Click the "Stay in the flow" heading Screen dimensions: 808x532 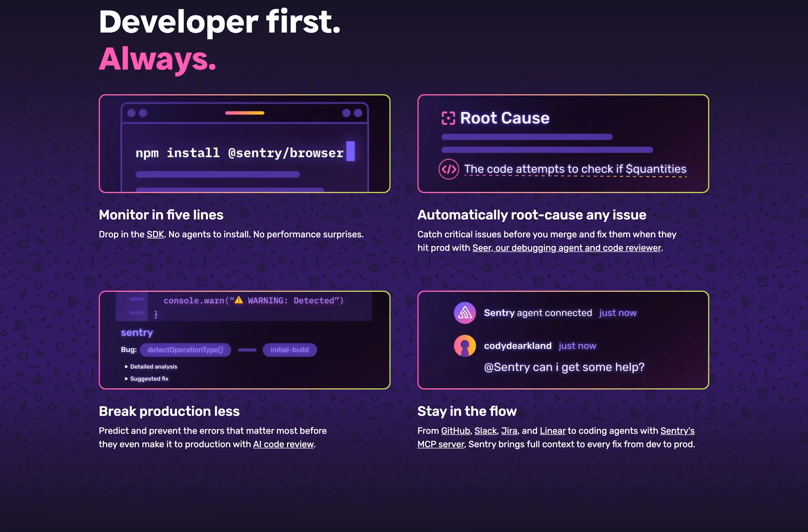coord(467,411)
